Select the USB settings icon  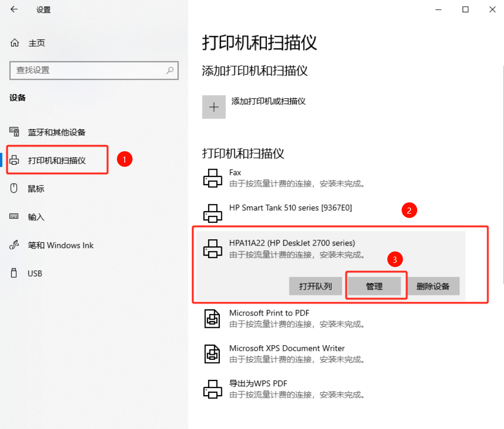[14, 273]
